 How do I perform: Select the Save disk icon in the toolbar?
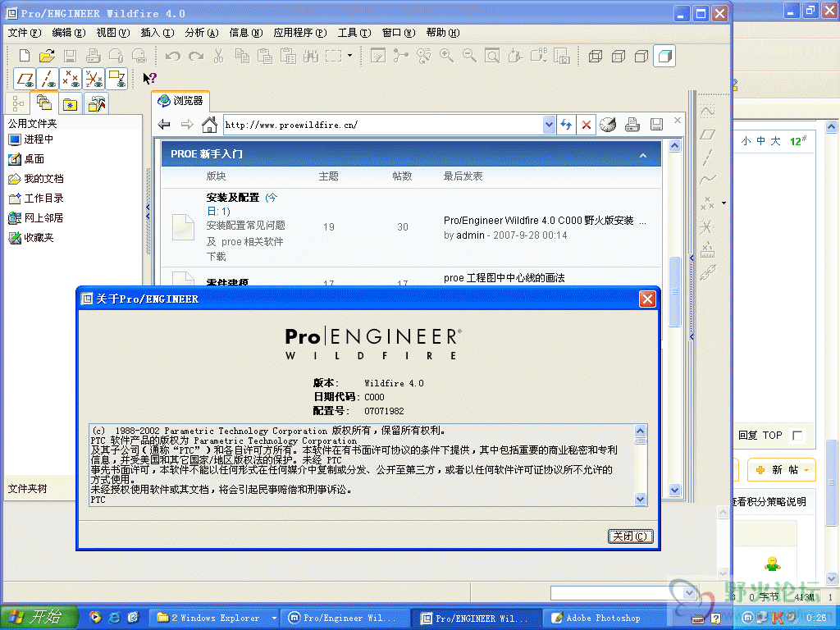pos(71,56)
